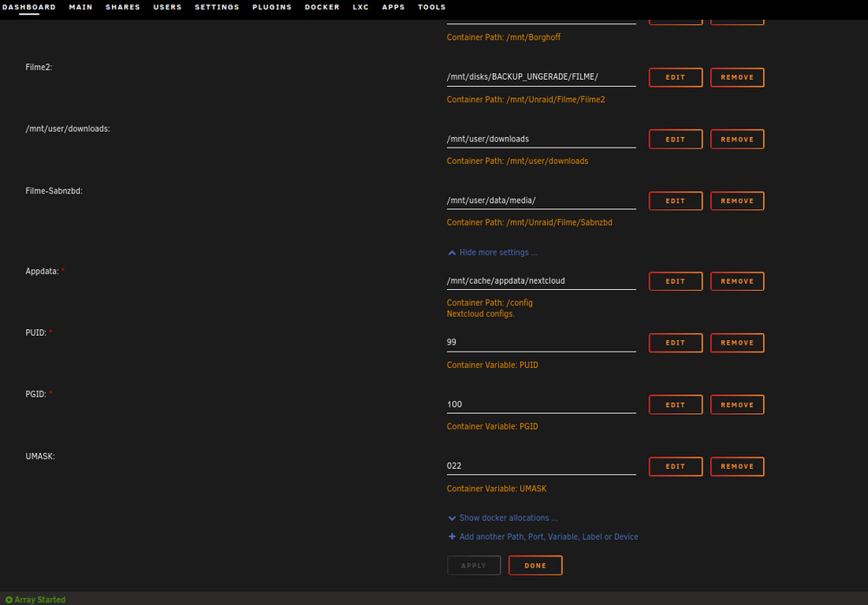Viewport: 868px width, 605px height.
Task: Click the Nextcloud configs description text
Action: click(x=481, y=314)
